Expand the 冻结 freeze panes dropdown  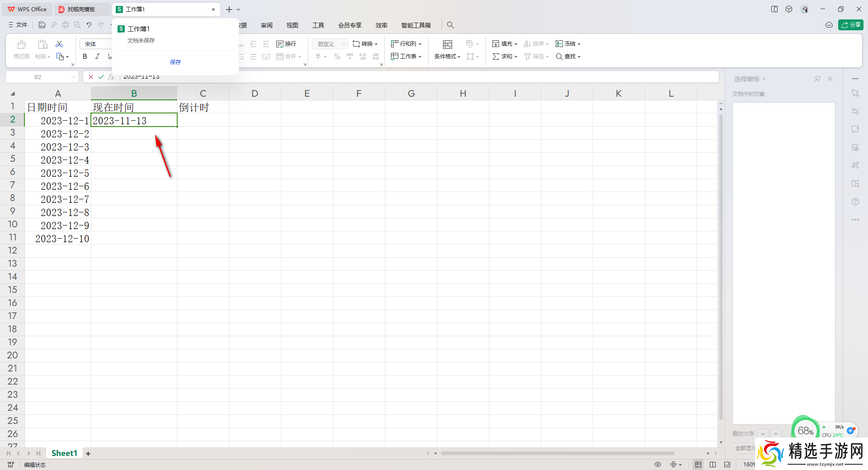pos(568,44)
